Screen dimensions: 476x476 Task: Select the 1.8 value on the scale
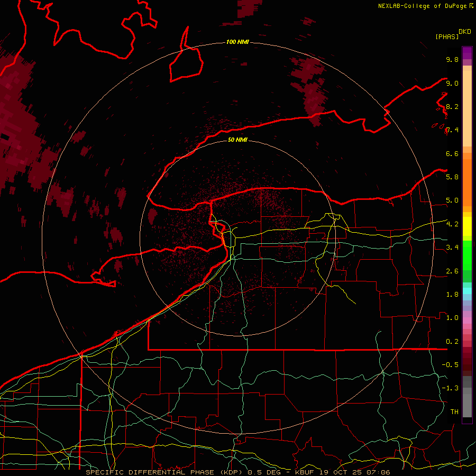click(x=452, y=295)
